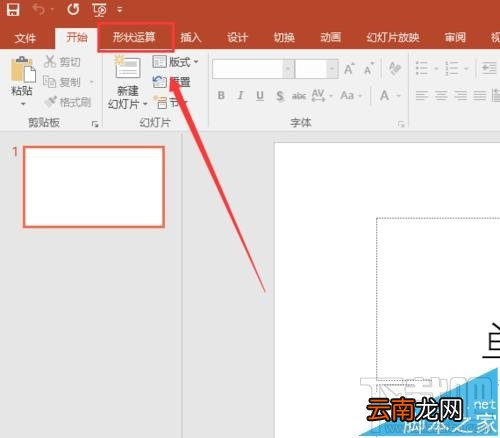This screenshot has width=500, height=438.
Task: Justify text alignment
Action: tap(480, 96)
